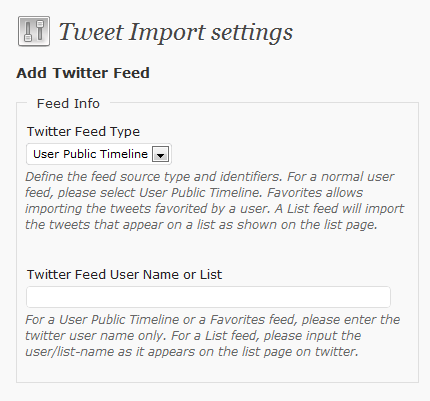Click the left slider knob in settings icon
This screenshot has width=430, height=401.
click(x=28, y=37)
